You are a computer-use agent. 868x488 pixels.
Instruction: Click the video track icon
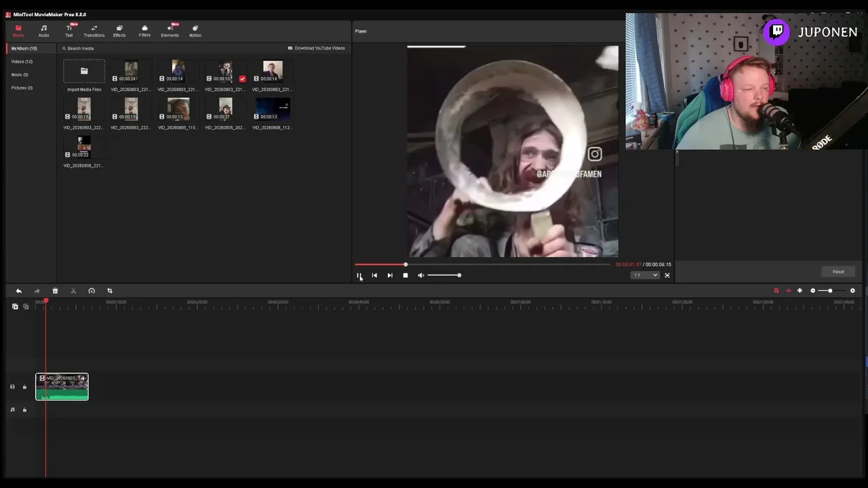tap(12, 387)
